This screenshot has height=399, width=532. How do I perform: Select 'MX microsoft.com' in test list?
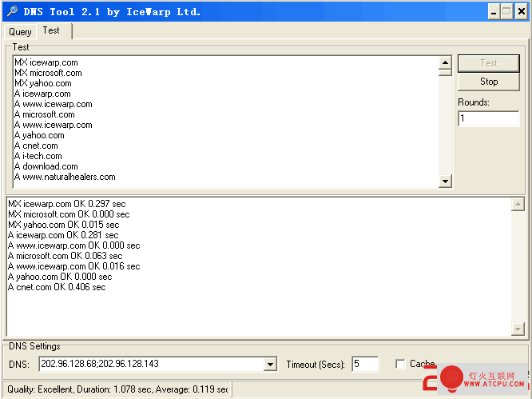point(48,73)
